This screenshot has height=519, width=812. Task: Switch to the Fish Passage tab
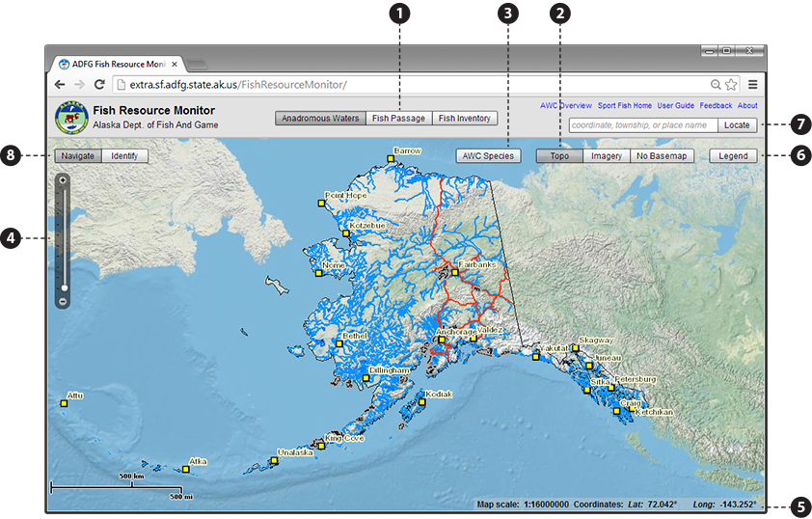point(398,119)
